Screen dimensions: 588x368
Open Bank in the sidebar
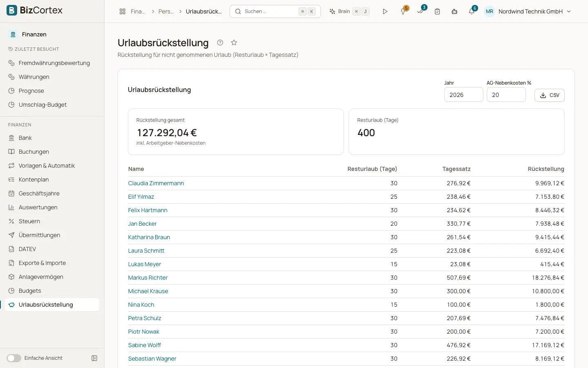point(52,138)
